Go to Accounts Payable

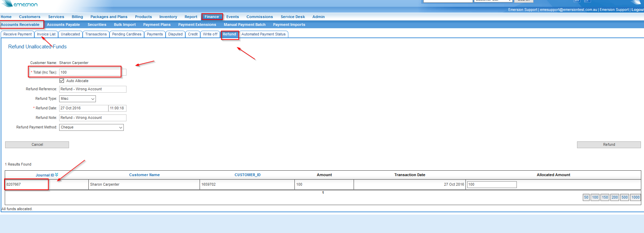pyautogui.click(x=63, y=25)
